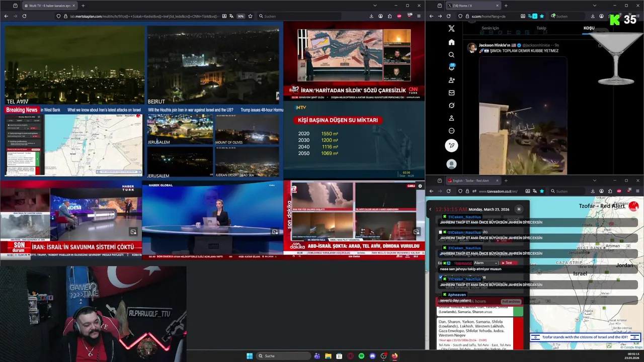Open Adblock Plus icon in Multi TV window
This screenshot has width=644, height=362.
pos(399,16)
